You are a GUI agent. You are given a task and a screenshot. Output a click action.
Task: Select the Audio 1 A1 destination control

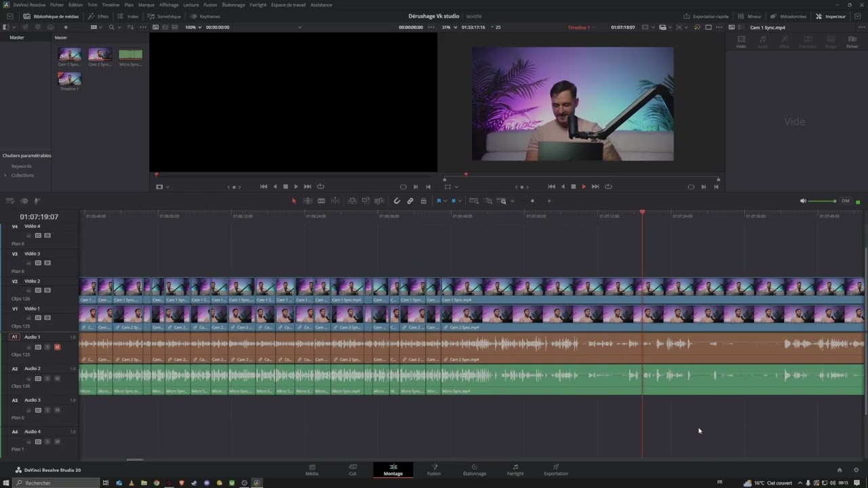pos(14,337)
